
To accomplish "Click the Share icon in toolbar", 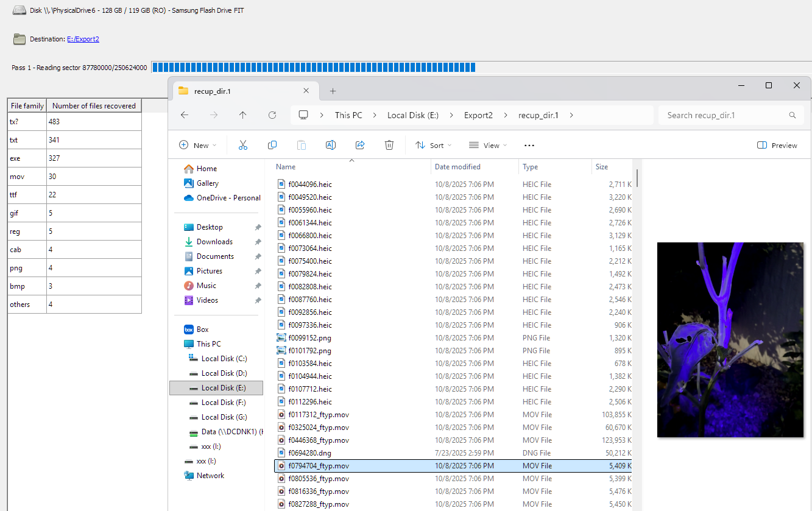I will click(360, 145).
